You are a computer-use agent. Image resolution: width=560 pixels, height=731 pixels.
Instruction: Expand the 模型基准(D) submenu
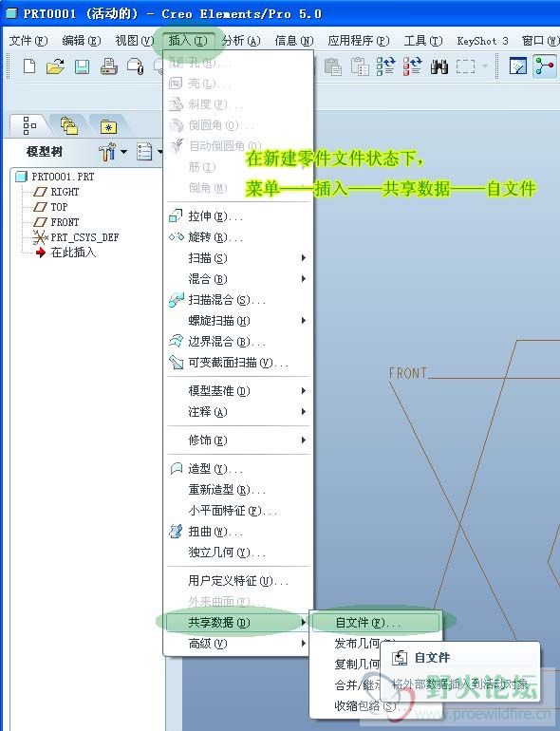(238, 391)
